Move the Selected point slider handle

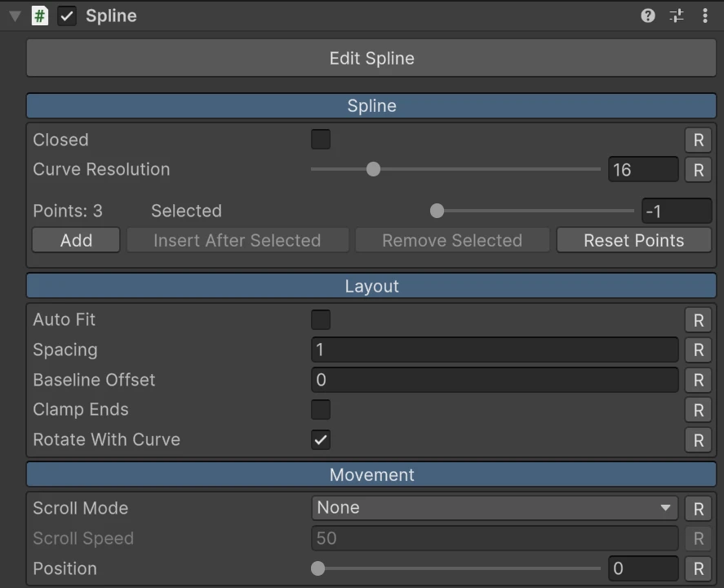coord(437,211)
